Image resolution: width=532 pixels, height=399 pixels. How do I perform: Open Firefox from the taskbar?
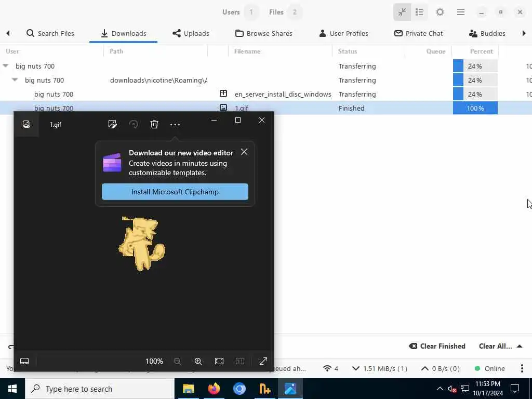214,389
